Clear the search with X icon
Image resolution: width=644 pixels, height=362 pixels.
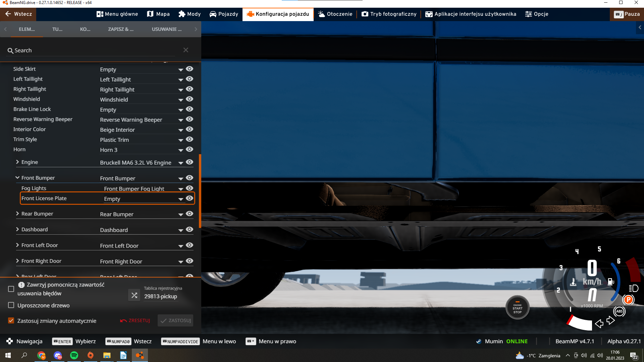[186, 50]
